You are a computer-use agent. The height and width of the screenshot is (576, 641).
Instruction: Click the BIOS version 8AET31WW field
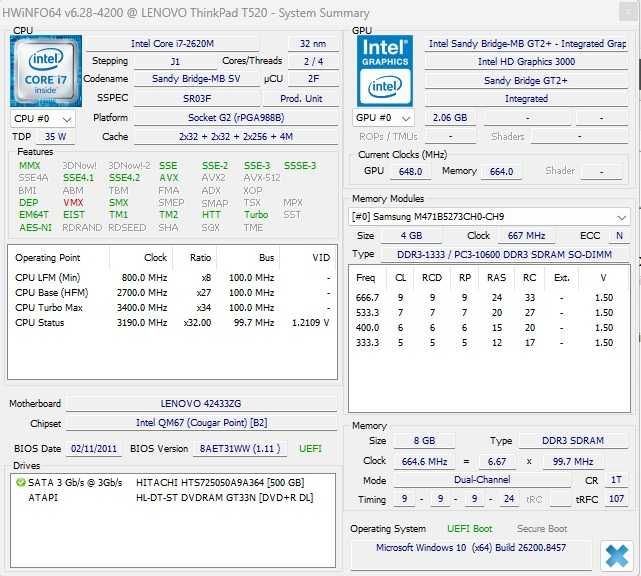pyautogui.click(x=240, y=448)
